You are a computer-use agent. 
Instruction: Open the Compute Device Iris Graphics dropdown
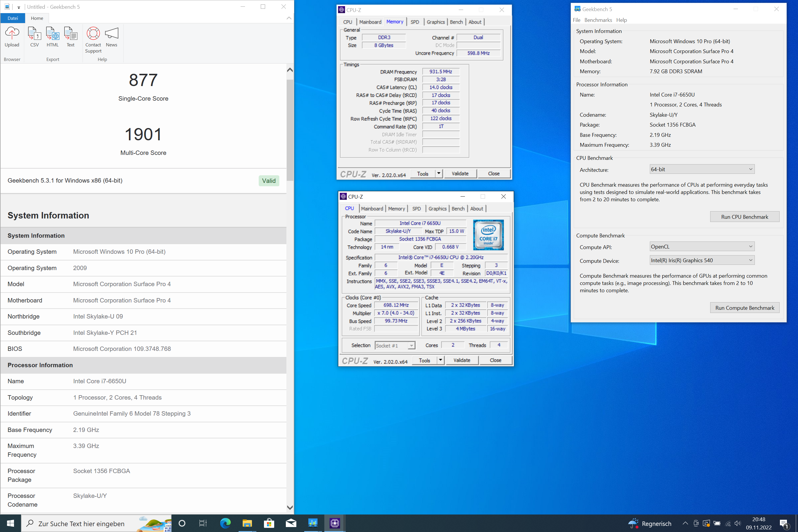702,260
